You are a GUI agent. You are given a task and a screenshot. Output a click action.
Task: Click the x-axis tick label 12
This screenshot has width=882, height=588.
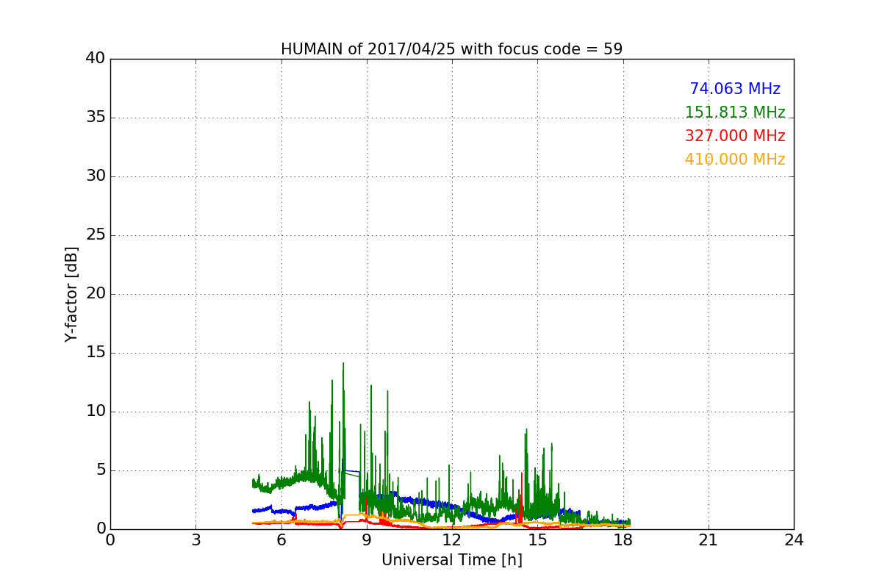pyautogui.click(x=452, y=540)
